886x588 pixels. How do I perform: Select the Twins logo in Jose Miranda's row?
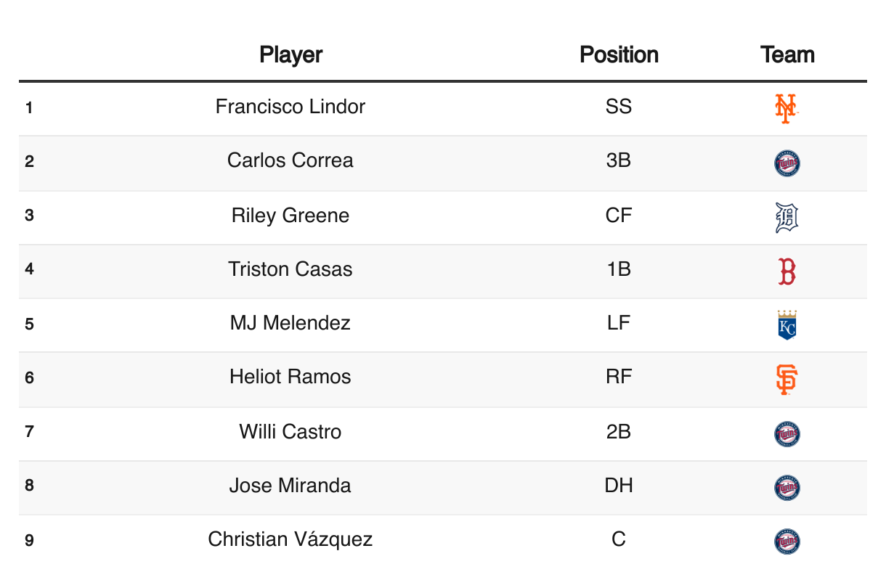(x=787, y=488)
